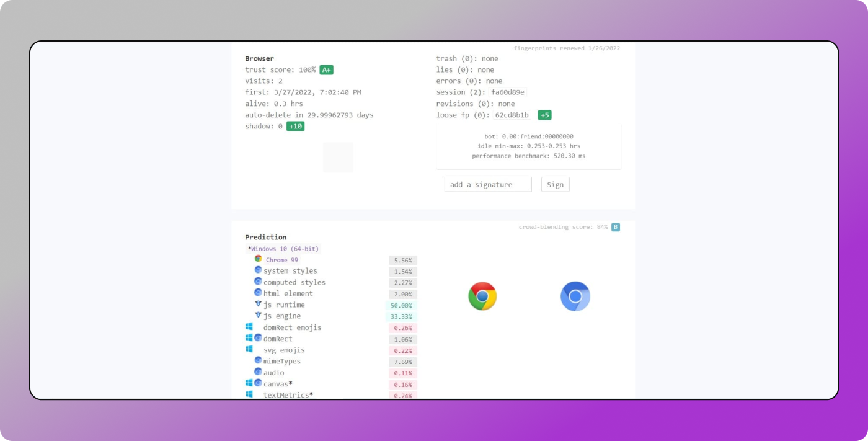Image resolution: width=868 pixels, height=441 pixels.
Task: Click the Chromium icon next to system styles
Action: click(x=259, y=270)
